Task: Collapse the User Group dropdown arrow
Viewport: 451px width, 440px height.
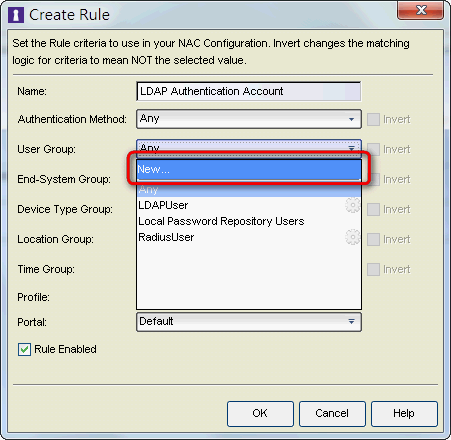Action: [x=351, y=148]
